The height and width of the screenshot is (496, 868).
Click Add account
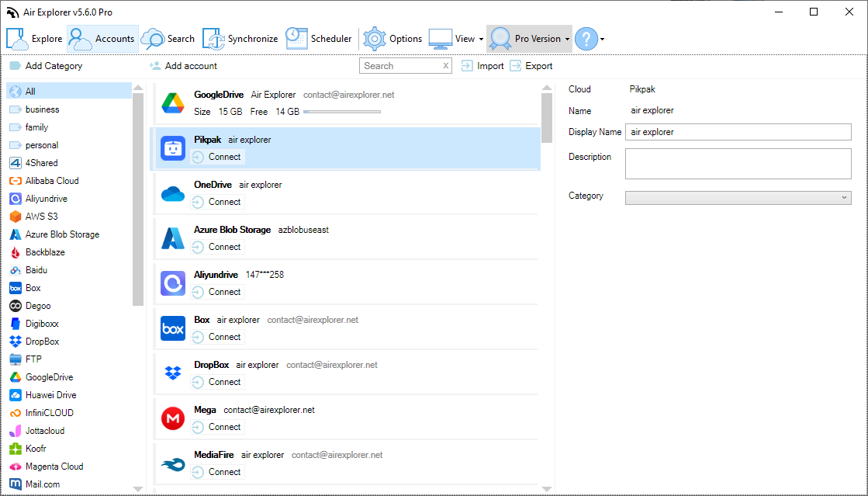click(x=183, y=66)
